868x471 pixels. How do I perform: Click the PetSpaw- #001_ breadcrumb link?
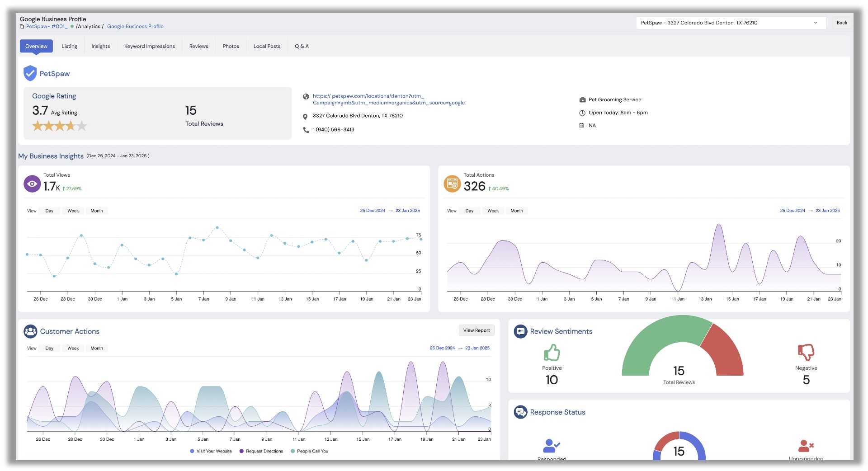click(47, 27)
